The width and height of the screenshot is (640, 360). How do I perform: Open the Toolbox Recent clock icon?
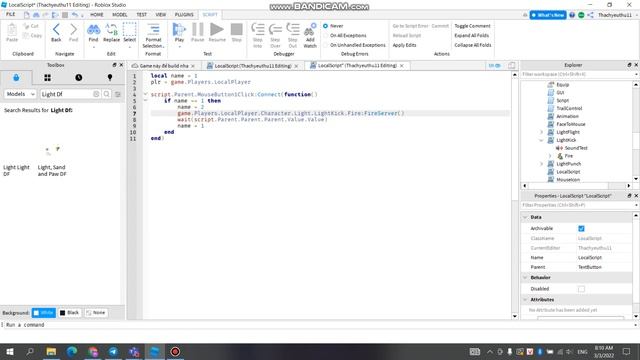pyautogui.click(x=78, y=78)
